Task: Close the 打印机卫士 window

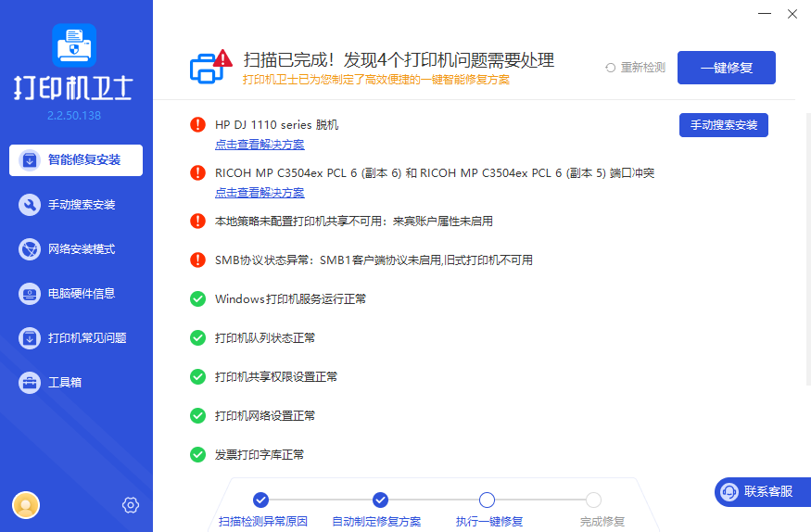Action: point(792,14)
